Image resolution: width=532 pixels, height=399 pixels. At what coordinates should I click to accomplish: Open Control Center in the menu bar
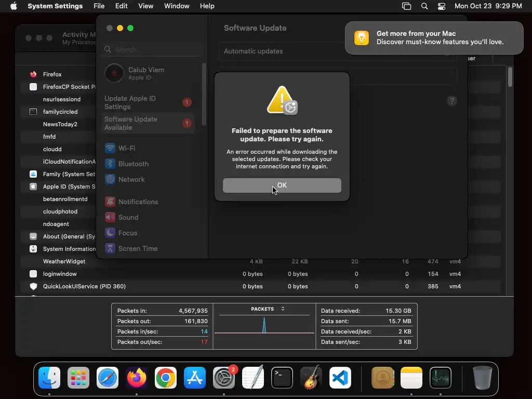point(442,6)
